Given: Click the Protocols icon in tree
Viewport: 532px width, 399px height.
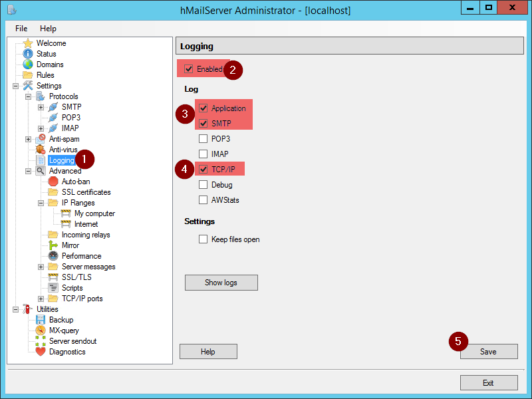Looking at the screenshot, I should click(41, 96).
